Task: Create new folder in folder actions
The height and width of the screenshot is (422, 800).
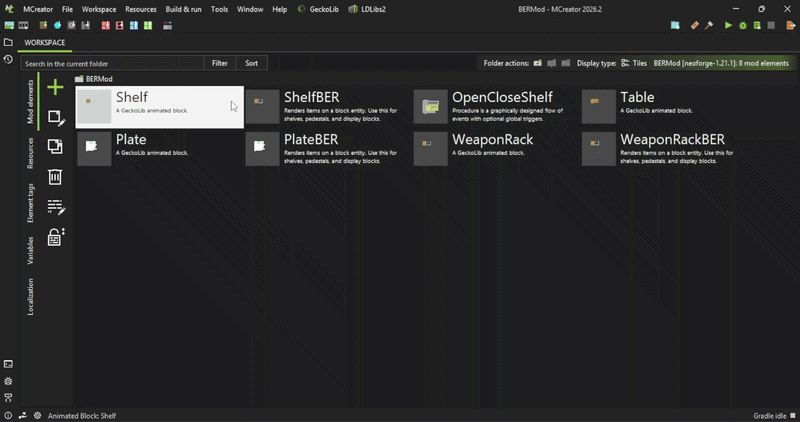Action: click(538, 63)
